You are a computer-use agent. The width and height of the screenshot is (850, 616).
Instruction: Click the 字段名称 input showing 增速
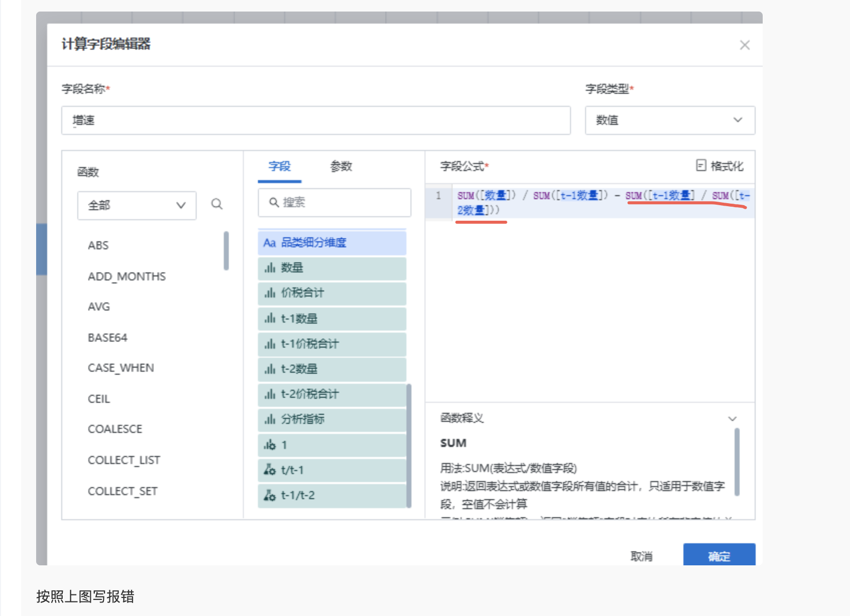315,120
